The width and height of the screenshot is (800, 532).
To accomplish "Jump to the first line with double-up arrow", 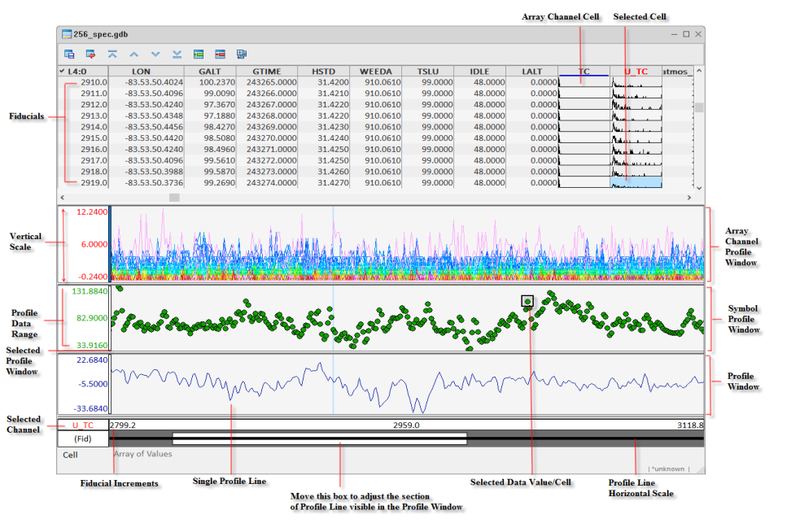I will click(x=112, y=55).
